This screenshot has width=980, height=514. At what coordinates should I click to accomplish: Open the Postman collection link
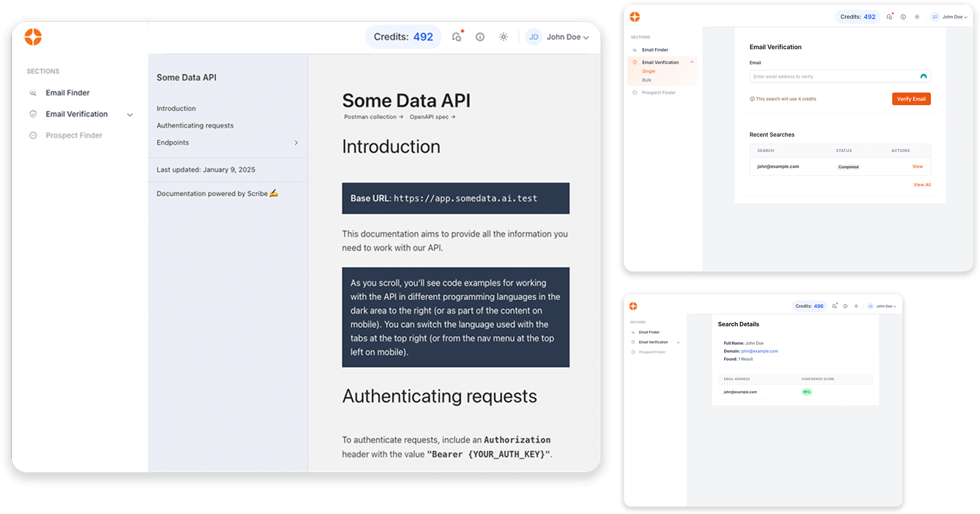click(x=374, y=117)
